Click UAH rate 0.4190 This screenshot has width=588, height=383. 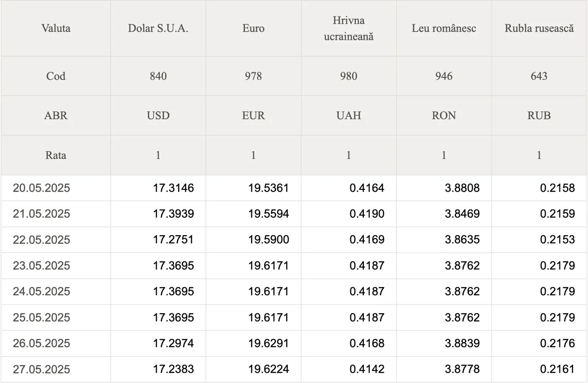tap(367, 214)
